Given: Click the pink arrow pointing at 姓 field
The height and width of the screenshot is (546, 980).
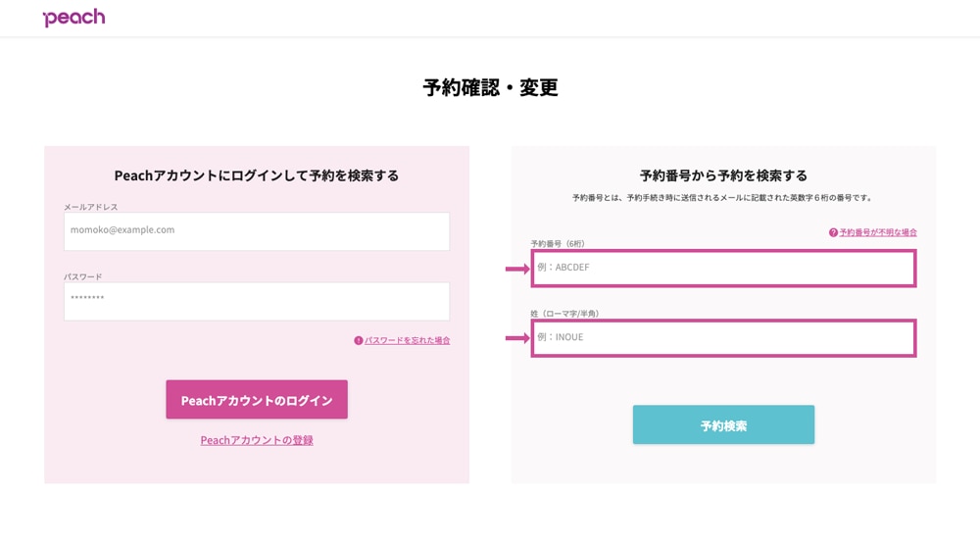Looking at the screenshot, I should (517, 338).
